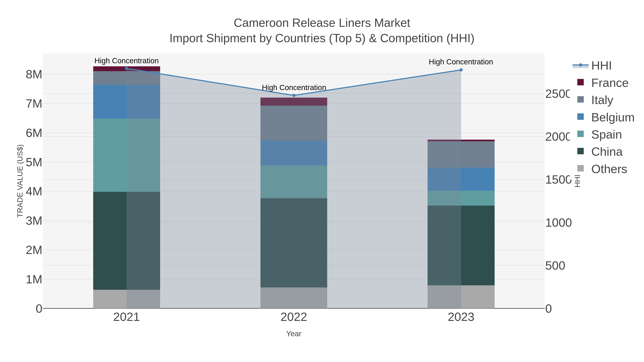This screenshot has height=362, width=644.
Task: Click the 'High Concentration' label above 2021
Action: 126,61
